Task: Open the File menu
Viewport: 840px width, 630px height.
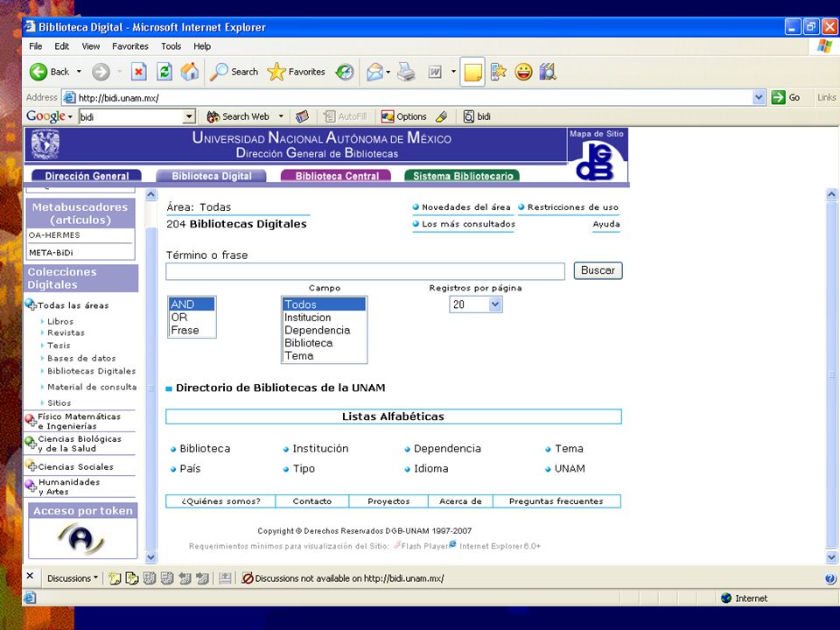Action: click(35, 46)
